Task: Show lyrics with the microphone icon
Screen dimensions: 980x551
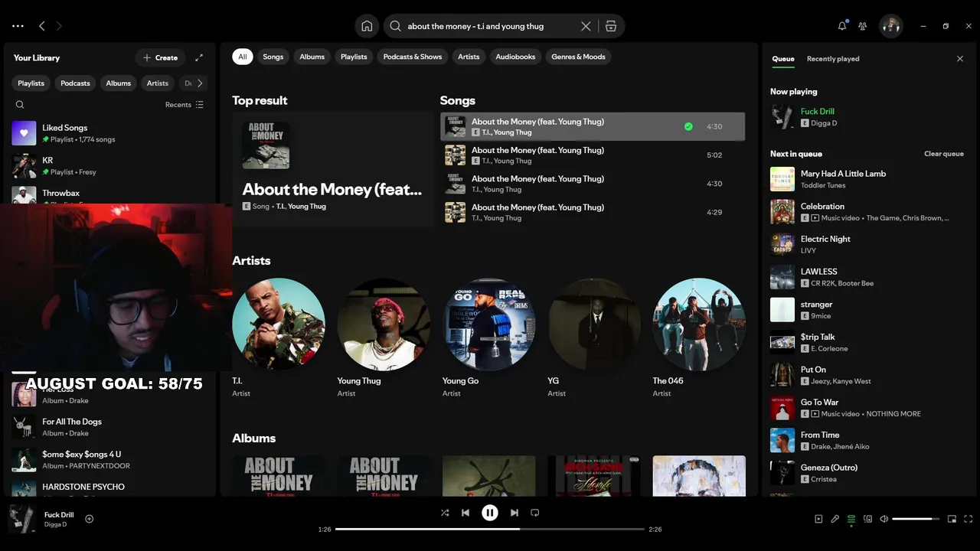Action: coord(835,519)
